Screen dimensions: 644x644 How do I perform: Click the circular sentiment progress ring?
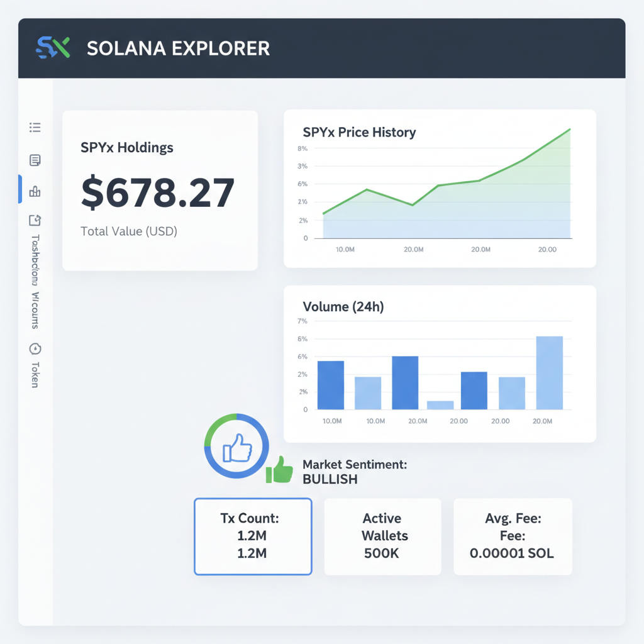[x=236, y=447]
